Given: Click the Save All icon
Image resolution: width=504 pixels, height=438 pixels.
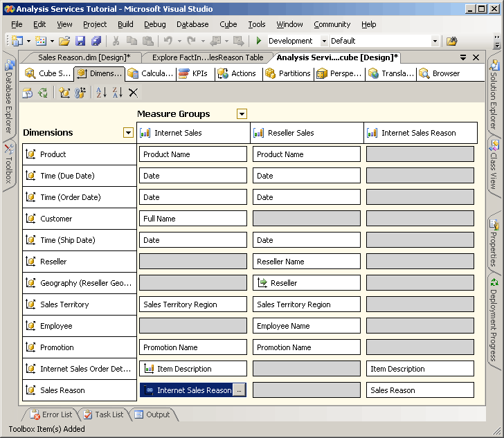Looking at the screenshot, I should 96,41.
